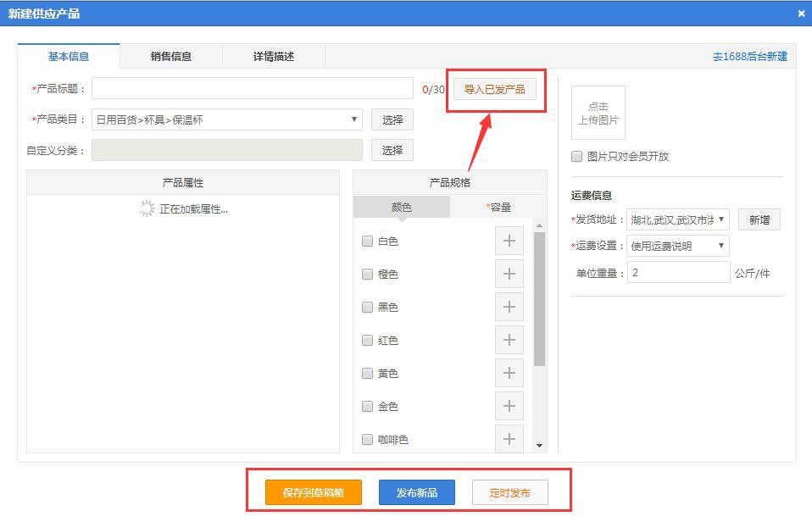Click the scroll-up arrow of color list
The width and height of the screenshot is (812, 522).
[539, 225]
